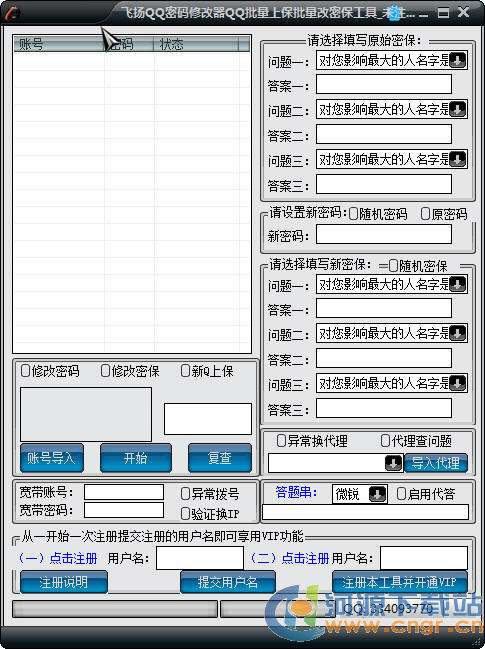Sort by the 状态 column header
The width and height of the screenshot is (485, 649).
196,44
